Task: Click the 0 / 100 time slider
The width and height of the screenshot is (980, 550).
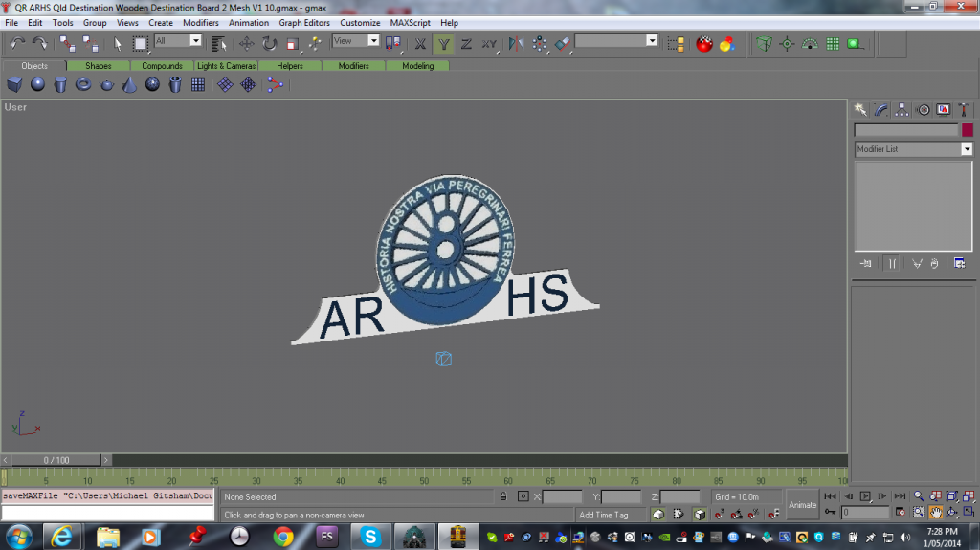Action: (56, 460)
